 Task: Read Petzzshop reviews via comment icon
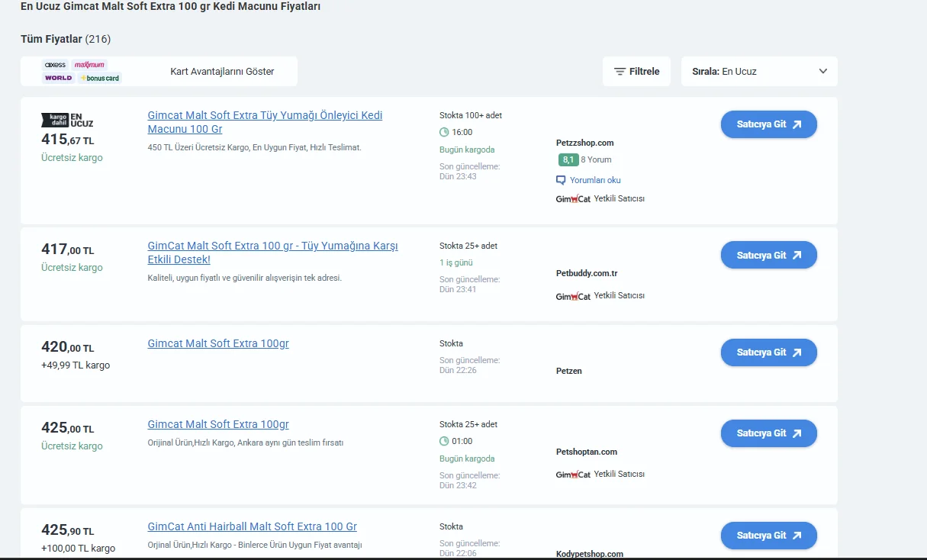[562, 181]
